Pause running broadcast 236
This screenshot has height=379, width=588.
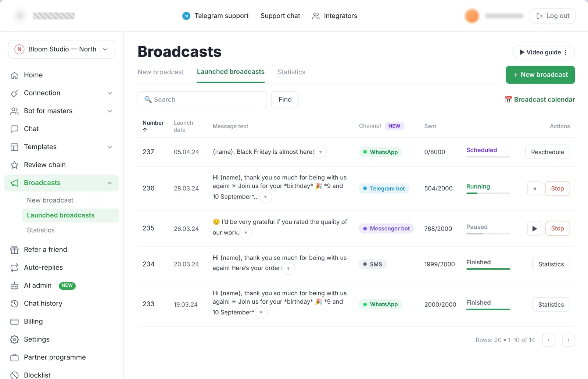point(534,189)
